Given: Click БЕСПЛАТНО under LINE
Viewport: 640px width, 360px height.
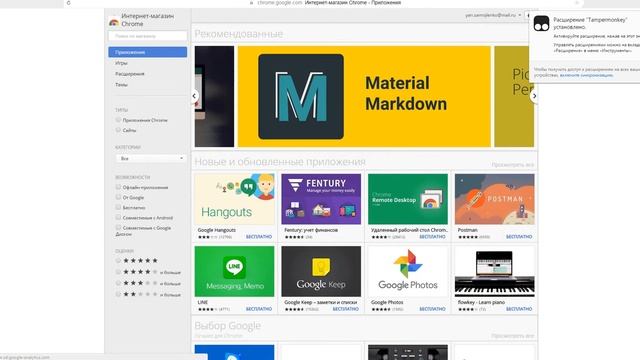Looking at the screenshot, I should (x=259, y=309).
